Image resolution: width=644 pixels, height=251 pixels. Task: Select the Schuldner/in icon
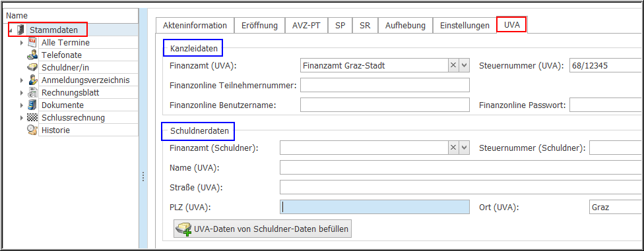click(x=32, y=68)
